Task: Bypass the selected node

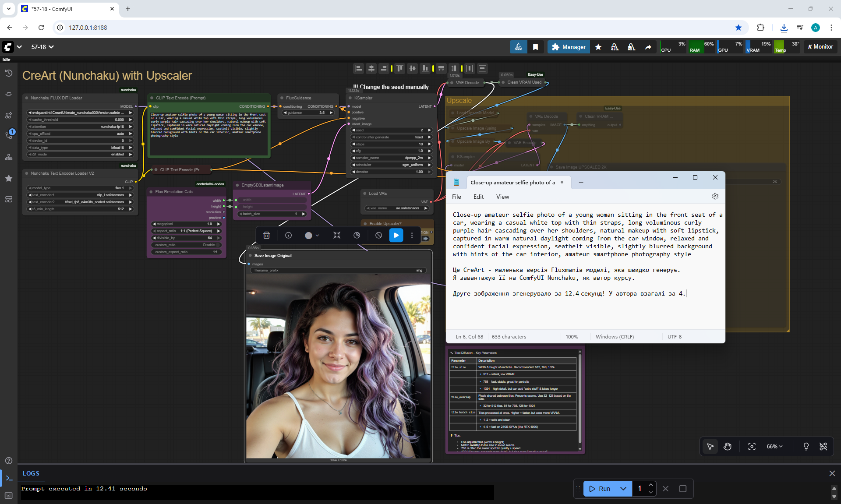Action: tap(378, 236)
